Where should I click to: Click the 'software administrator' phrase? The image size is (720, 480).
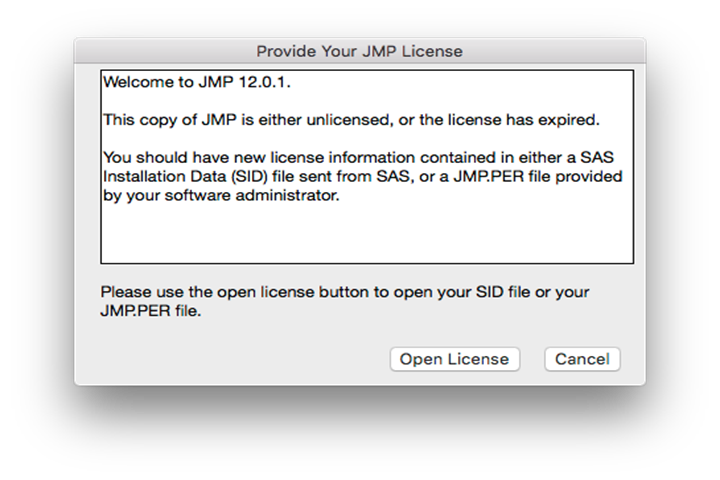pyautogui.click(x=252, y=196)
